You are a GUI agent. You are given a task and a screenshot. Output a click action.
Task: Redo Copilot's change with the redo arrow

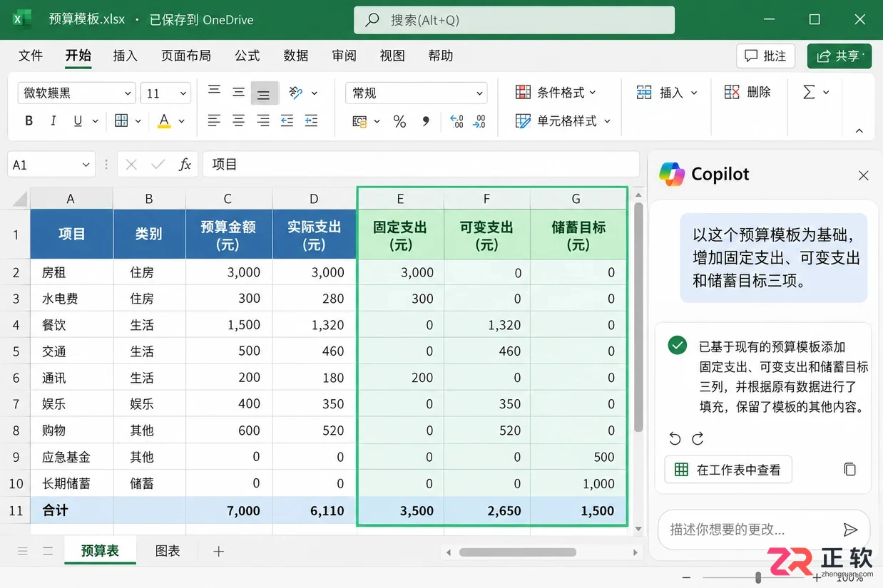(698, 438)
